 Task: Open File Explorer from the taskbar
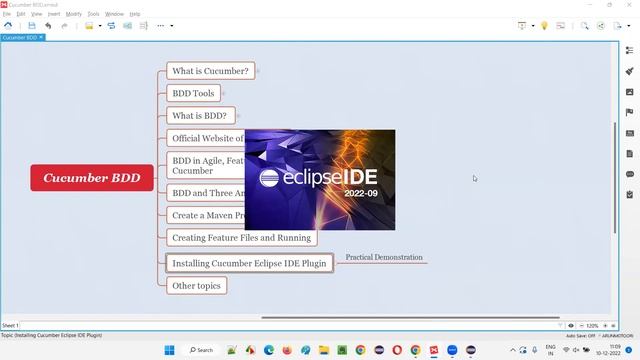[x=324, y=350]
